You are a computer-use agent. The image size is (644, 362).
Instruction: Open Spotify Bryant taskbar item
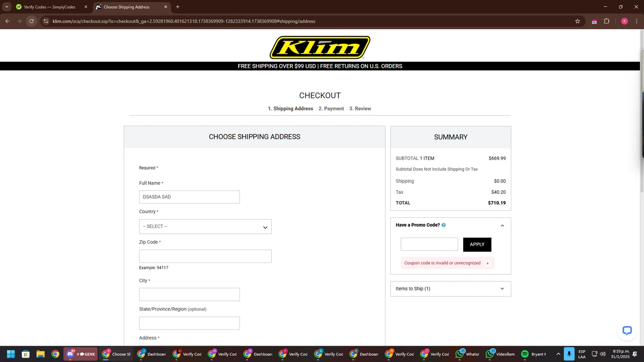coord(534,354)
